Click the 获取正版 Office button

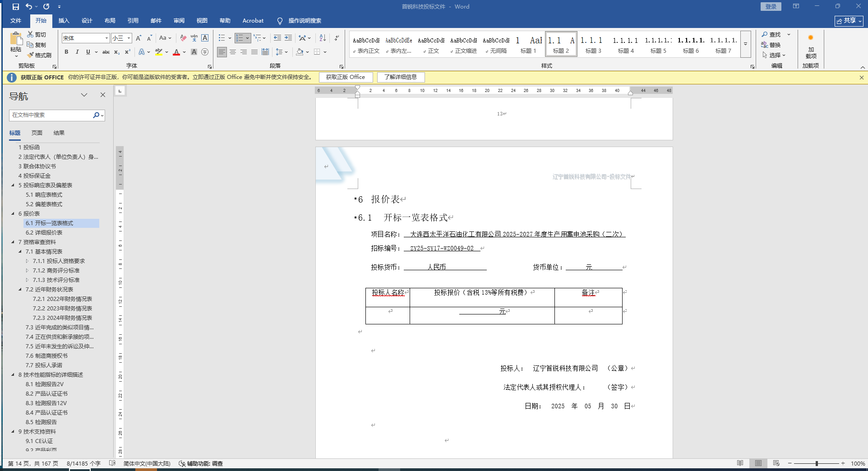coord(346,77)
